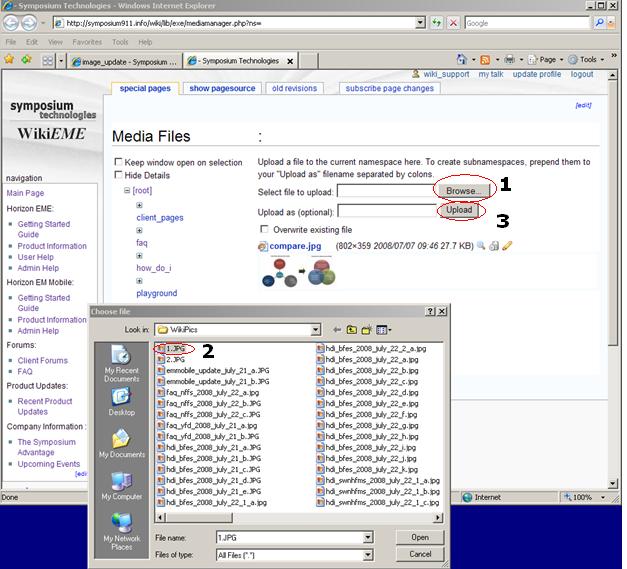Viewport: 627px width, 569px height.
Task: Select Desktop in the places bar
Action: point(122,401)
